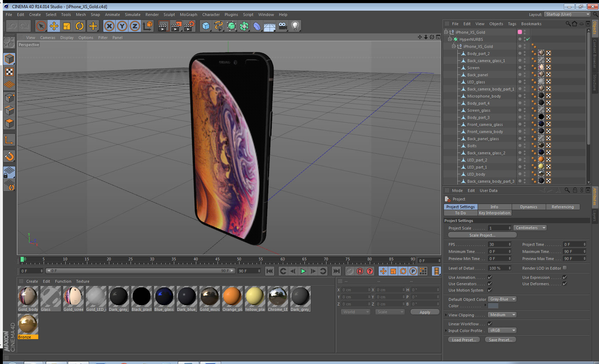This screenshot has height=364, width=599.
Task: Enable the snap magnet icon
Action: pos(9,156)
